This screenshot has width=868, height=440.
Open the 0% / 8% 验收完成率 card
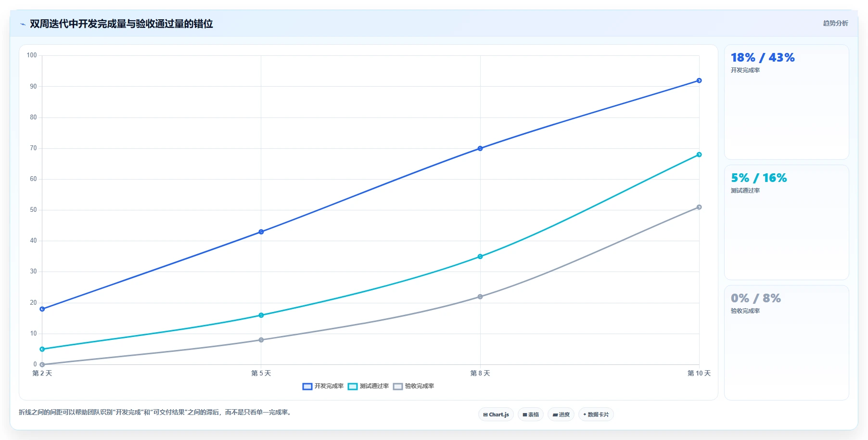pos(787,343)
